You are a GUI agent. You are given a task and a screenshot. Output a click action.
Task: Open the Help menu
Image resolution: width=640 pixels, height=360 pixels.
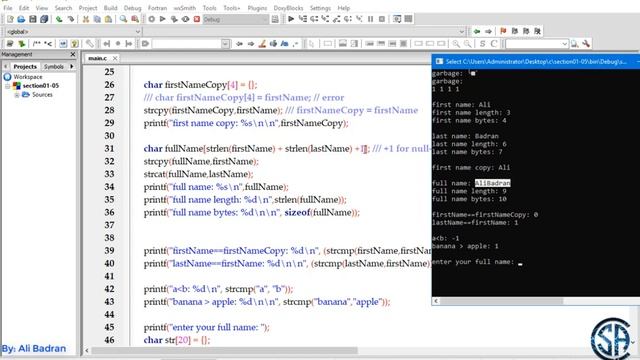[344, 8]
